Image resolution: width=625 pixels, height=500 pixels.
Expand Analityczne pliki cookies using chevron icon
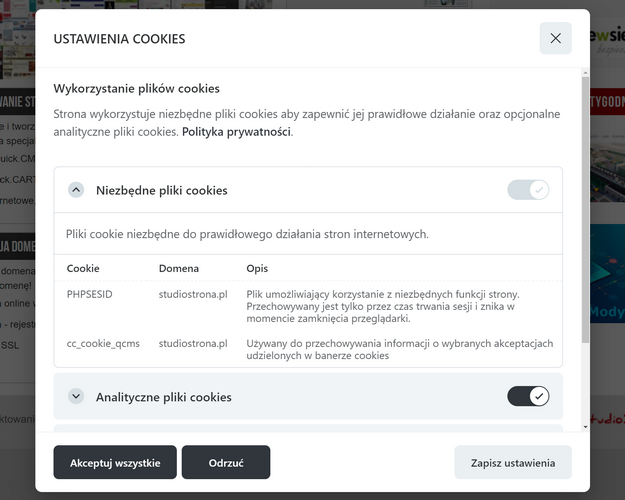(76, 396)
